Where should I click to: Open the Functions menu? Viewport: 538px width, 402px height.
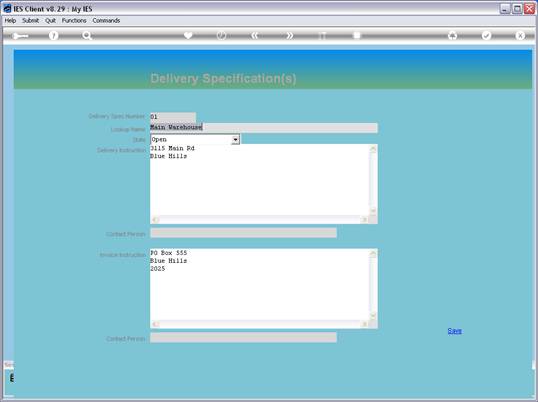(74, 21)
